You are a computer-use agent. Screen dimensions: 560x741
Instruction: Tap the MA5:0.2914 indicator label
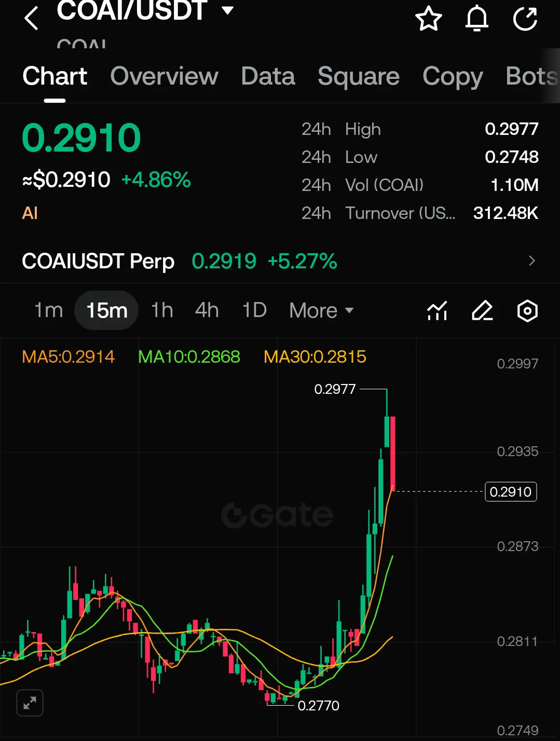(68, 356)
